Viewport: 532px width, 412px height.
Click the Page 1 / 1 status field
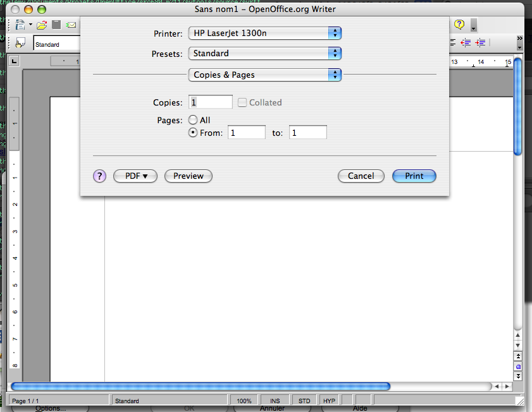pyautogui.click(x=59, y=401)
